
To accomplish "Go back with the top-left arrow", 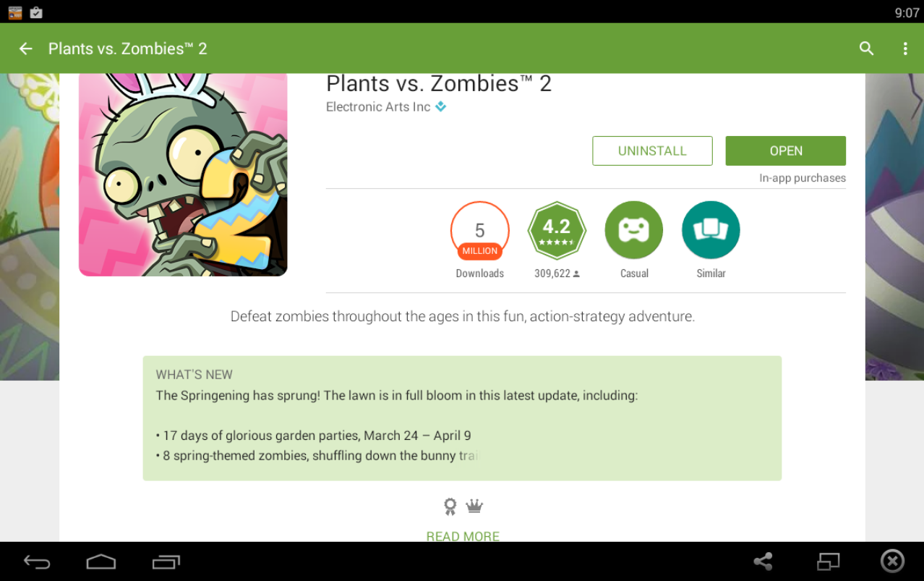I will click(x=26, y=48).
